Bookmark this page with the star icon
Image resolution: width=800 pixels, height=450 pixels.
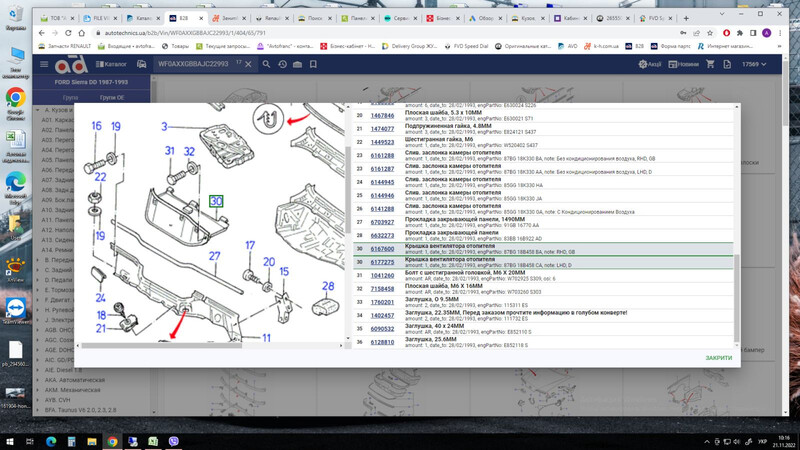click(x=710, y=33)
